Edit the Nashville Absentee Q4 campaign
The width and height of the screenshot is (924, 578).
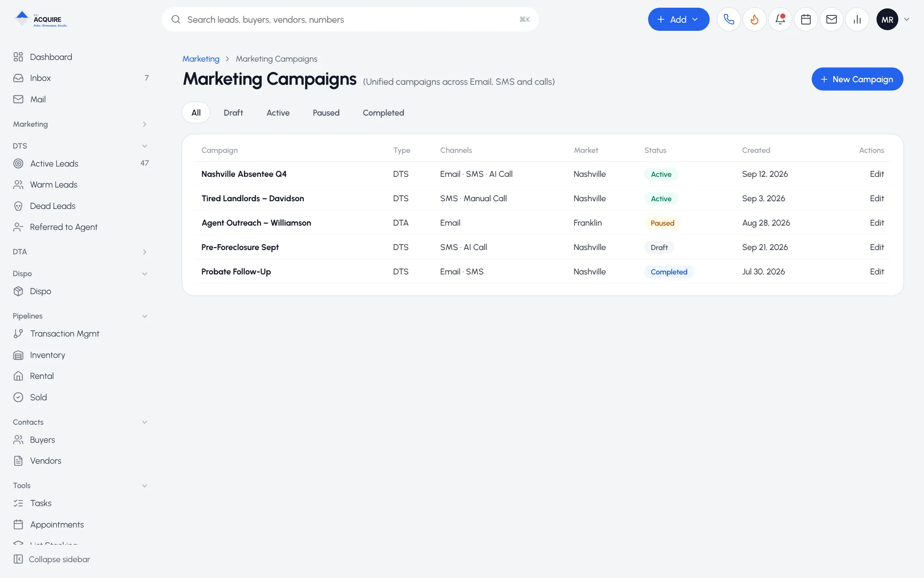pos(877,174)
